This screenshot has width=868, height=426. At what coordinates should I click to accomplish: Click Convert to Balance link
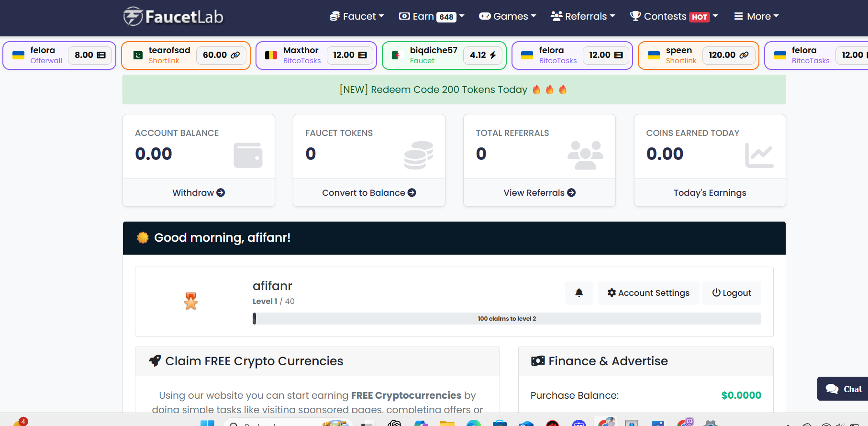tap(369, 192)
